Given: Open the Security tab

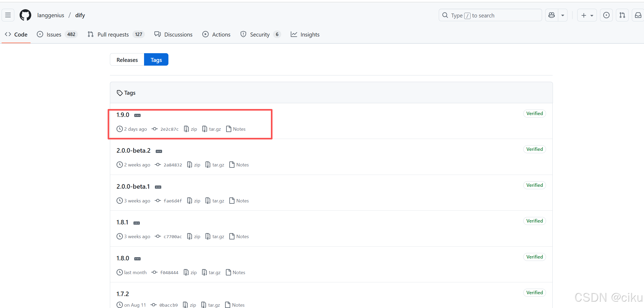Looking at the screenshot, I should (261, 34).
